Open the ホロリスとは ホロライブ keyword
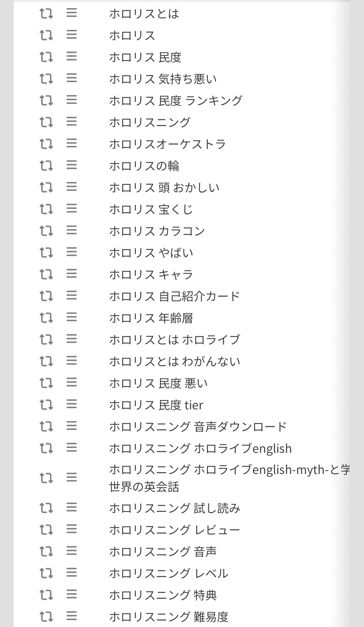Viewport: 364px width, 627px height. (174, 340)
